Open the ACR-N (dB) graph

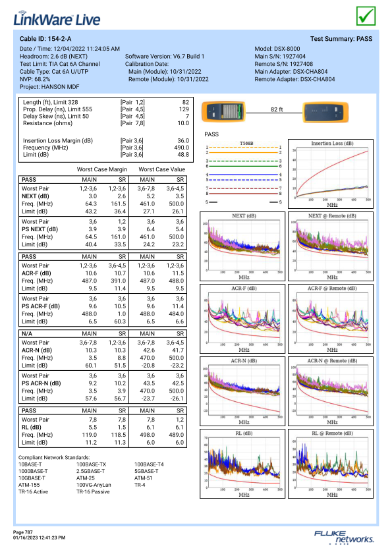click(242, 391)
